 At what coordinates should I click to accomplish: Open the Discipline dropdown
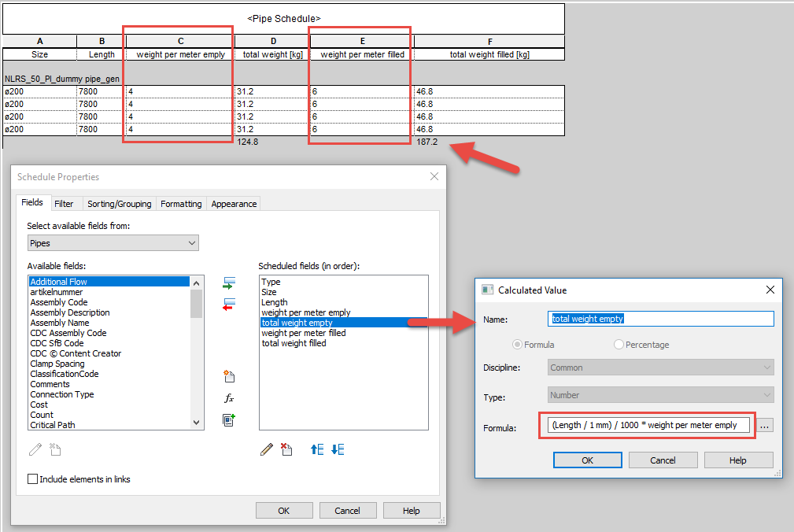(x=766, y=368)
